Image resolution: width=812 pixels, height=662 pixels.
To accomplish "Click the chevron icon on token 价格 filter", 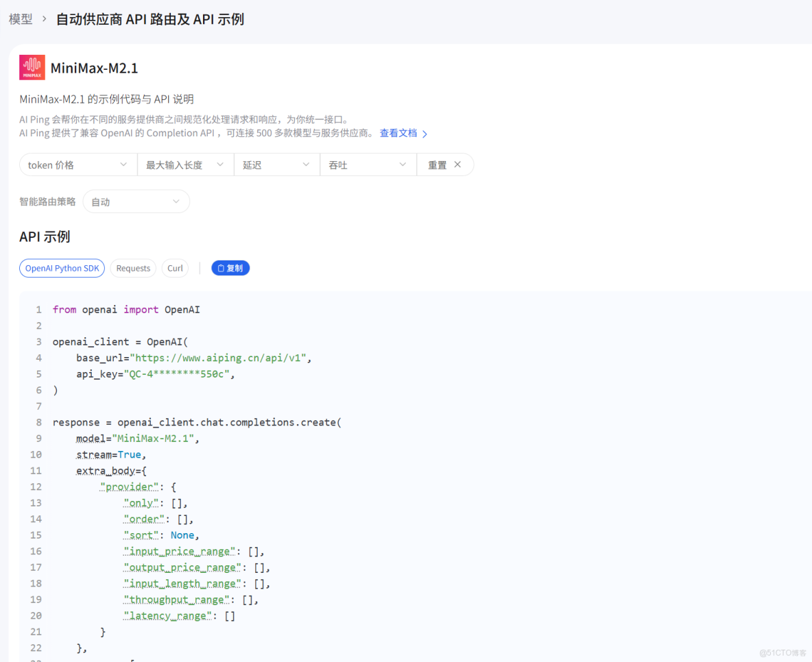I will pos(125,164).
